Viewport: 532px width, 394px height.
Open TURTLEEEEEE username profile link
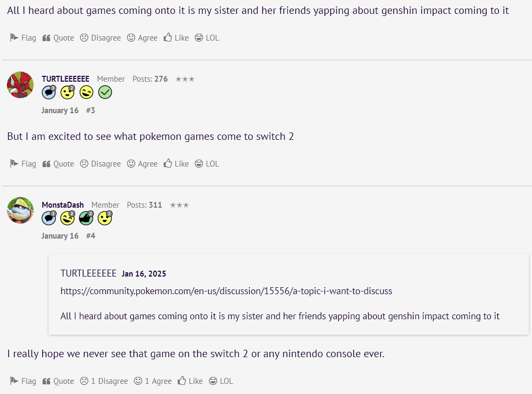tap(66, 79)
